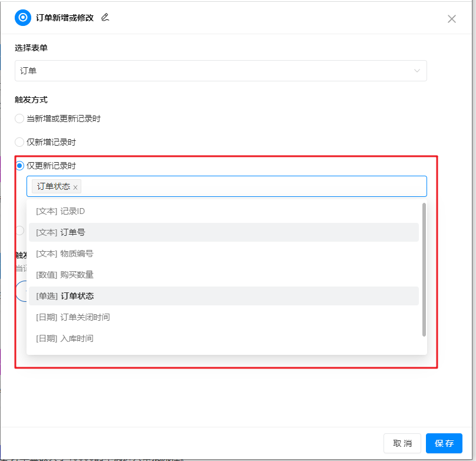The height and width of the screenshot is (461, 476).
Task: Click the blue workflow target icon
Action: tap(23, 18)
